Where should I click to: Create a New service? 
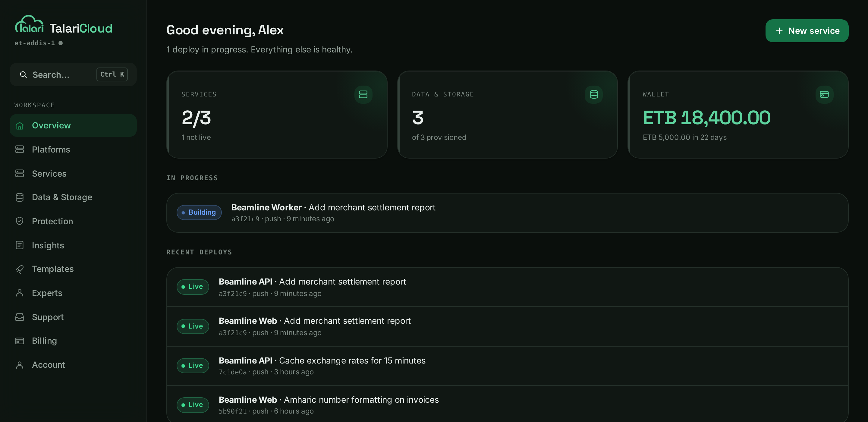(x=807, y=31)
